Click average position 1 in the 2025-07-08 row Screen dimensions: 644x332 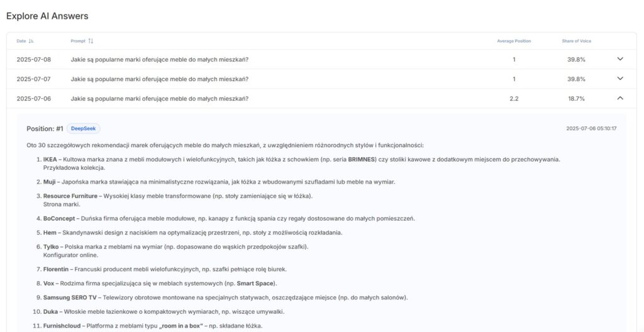(514, 60)
